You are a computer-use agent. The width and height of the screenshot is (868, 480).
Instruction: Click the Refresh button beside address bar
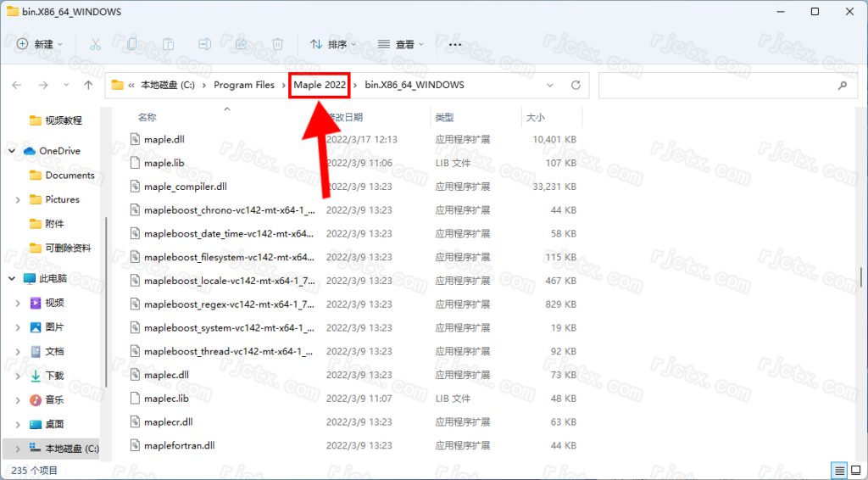[x=576, y=85]
